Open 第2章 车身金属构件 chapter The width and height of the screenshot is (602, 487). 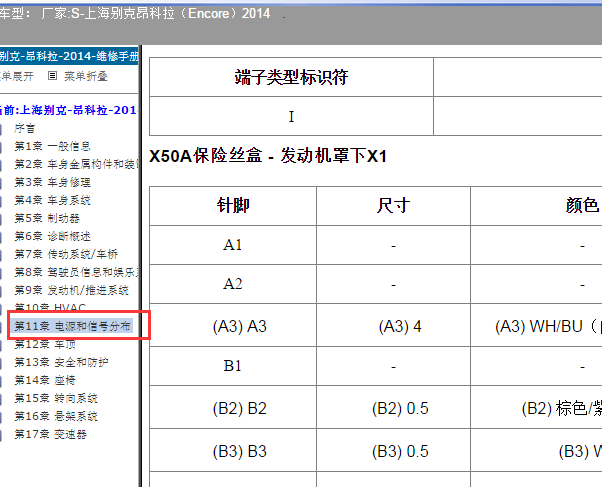coord(76,164)
